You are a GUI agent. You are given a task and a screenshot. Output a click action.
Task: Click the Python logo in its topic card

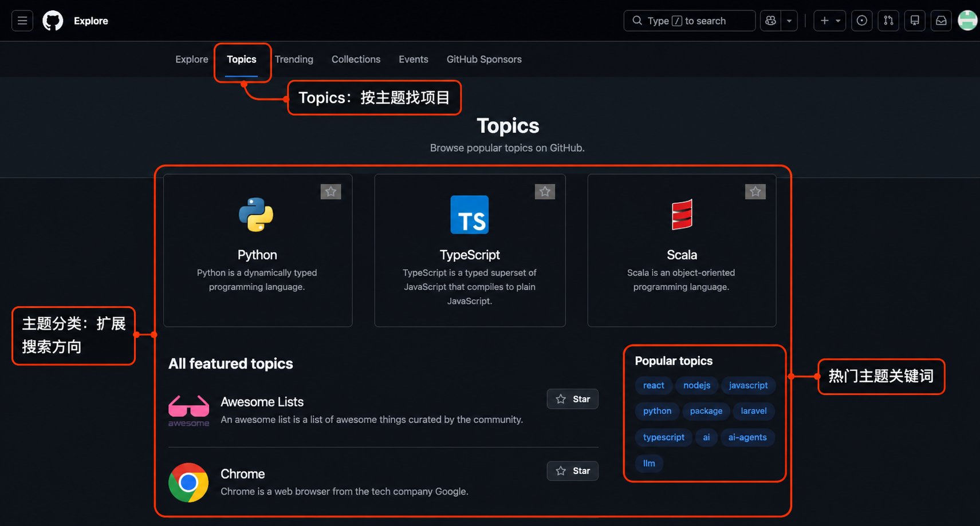tap(256, 215)
